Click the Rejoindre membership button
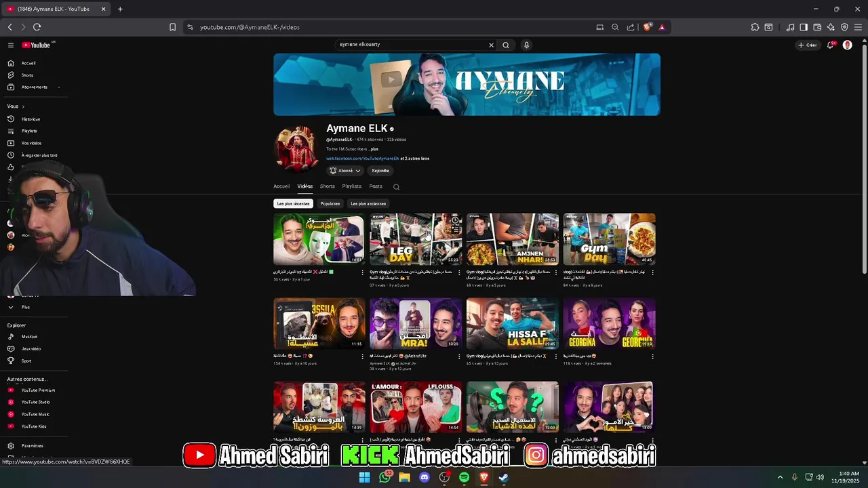 380,171
